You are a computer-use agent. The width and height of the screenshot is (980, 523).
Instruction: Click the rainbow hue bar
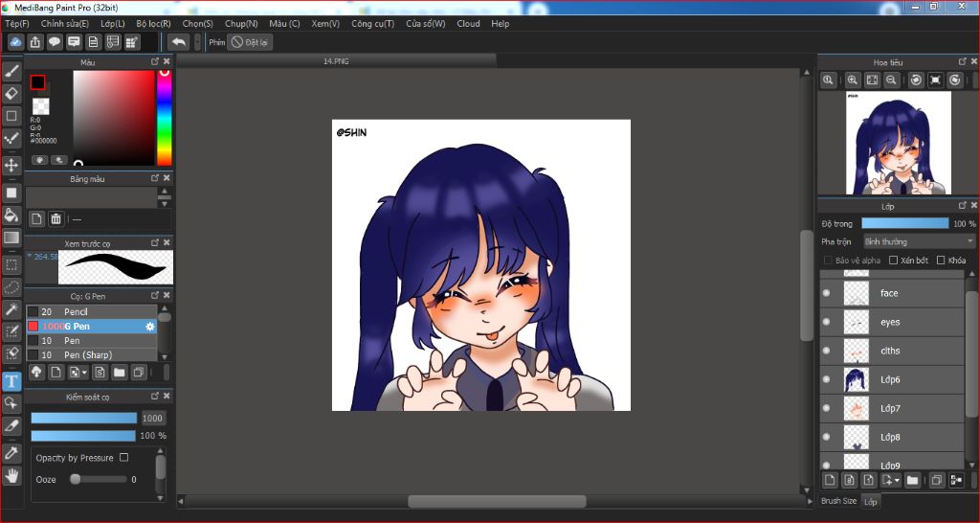[165, 118]
